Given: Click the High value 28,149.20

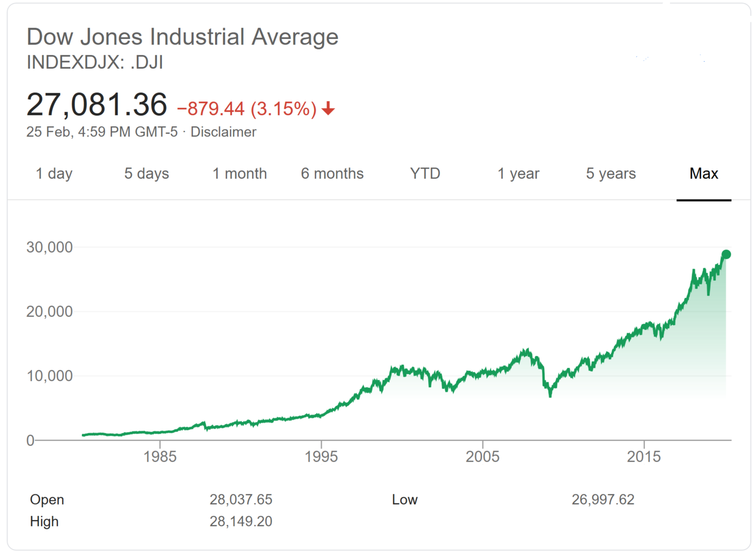Looking at the screenshot, I should tap(241, 521).
